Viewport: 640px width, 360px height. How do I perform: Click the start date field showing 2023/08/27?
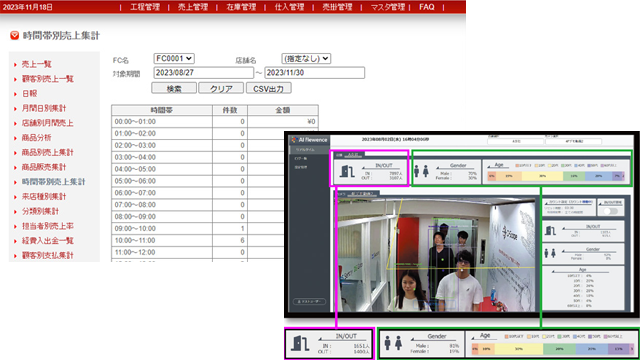point(203,73)
